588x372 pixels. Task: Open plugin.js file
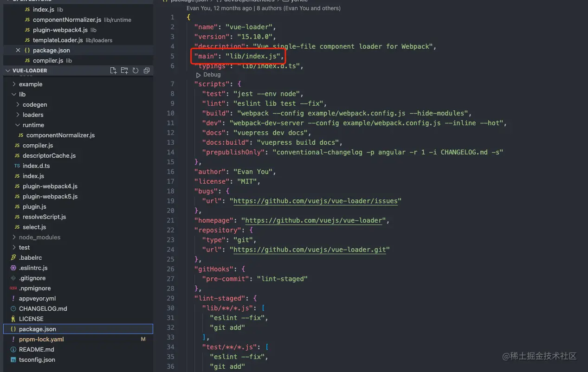coord(78,206)
